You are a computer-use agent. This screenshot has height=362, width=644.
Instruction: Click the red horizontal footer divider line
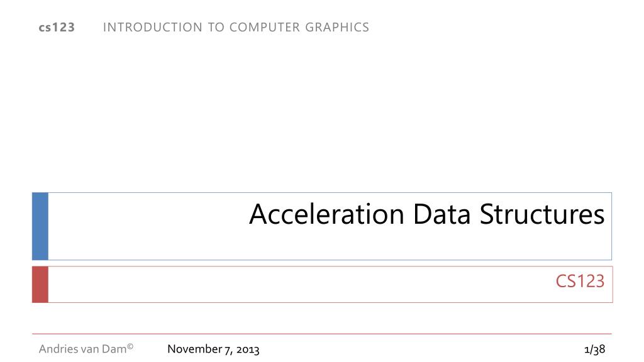click(321, 334)
